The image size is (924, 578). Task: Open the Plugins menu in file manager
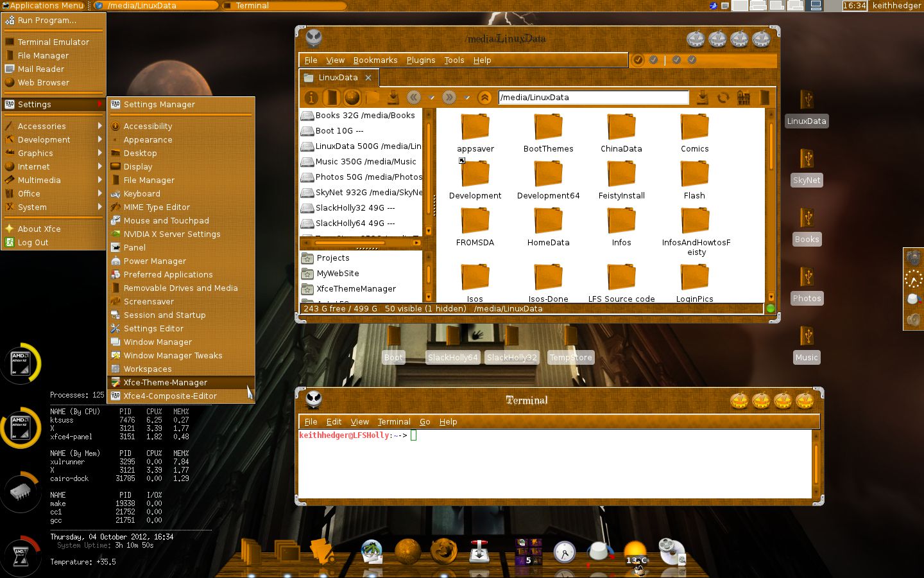click(421, 60)
